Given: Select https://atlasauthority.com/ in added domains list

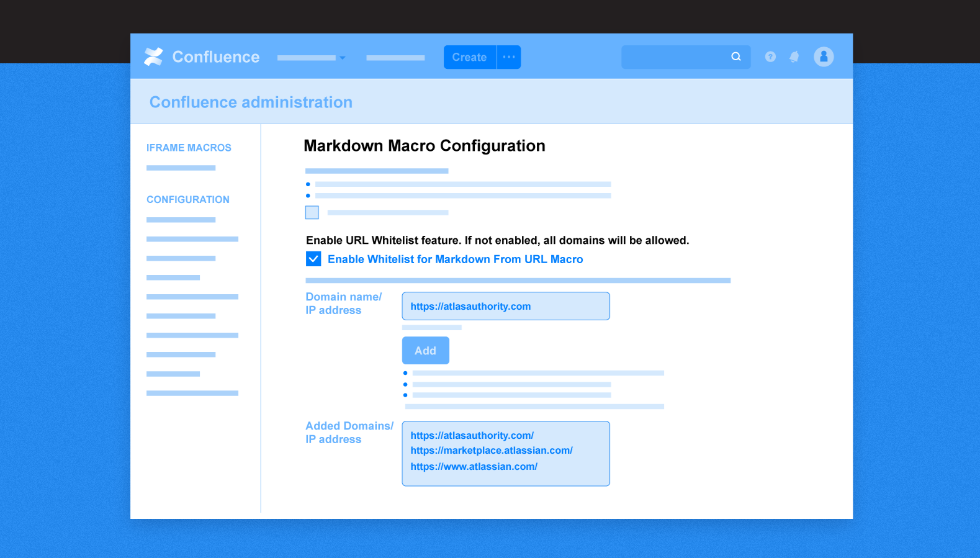Looking at the screenshot, I should tap(472, 436).
